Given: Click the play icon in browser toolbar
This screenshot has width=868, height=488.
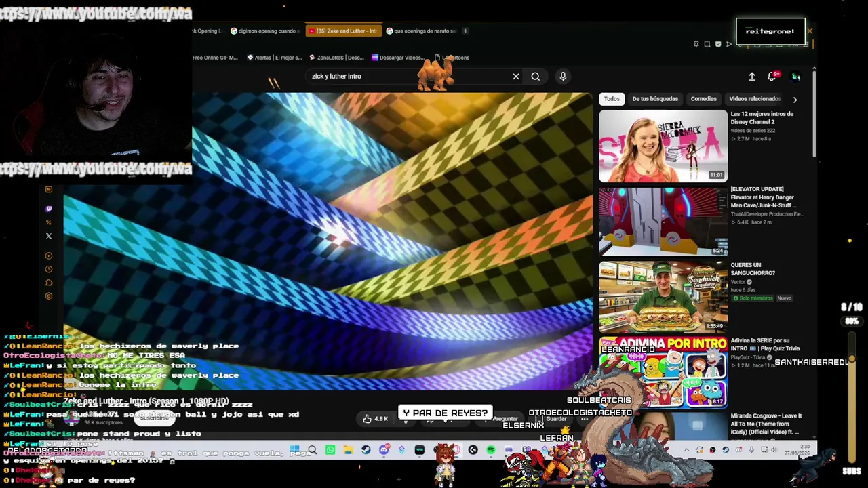Looking at the screenshot, I should (729, 45).
